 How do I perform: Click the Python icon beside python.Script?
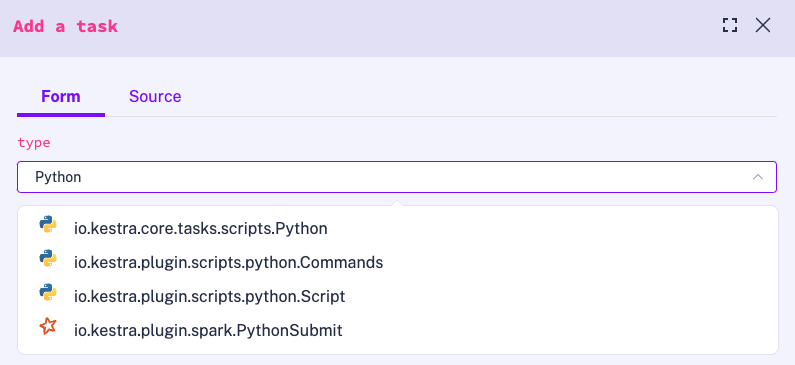[48, 293]
